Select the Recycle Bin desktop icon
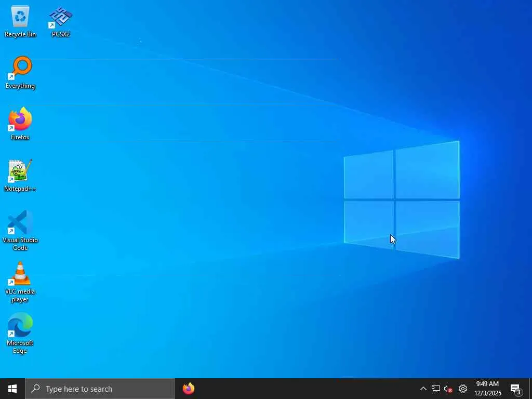This screenshot has height=399, width=532. coord(20,21)
